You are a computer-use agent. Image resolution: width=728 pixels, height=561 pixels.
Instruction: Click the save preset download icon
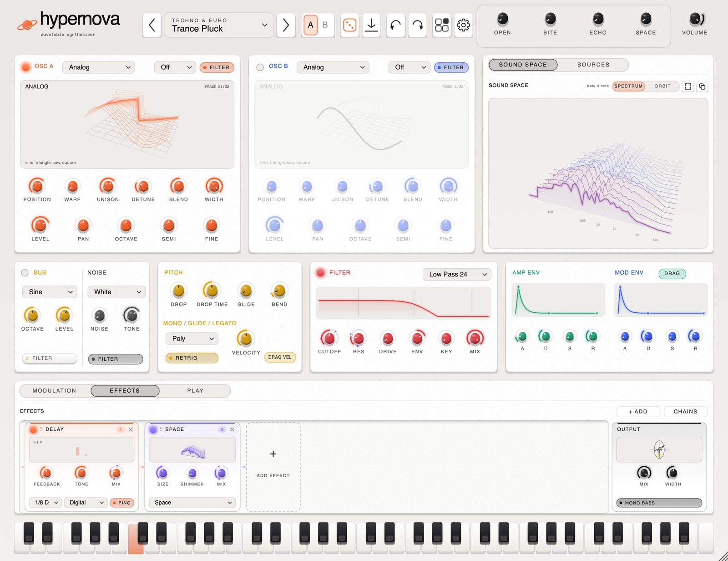click(371, 25)
